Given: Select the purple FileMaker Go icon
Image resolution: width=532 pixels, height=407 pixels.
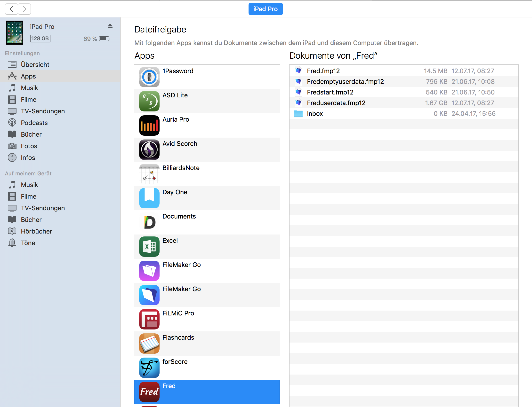Looking at the screenshot, I should [x=149, y=271].
